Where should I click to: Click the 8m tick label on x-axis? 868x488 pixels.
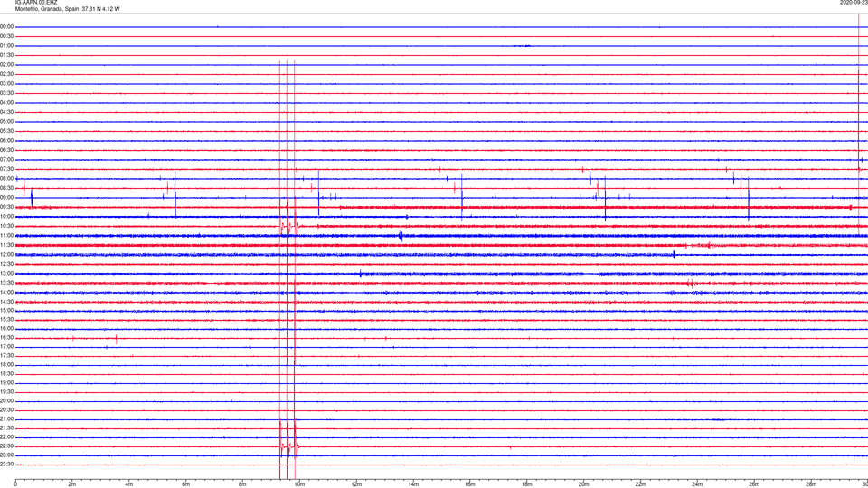[x=242, y=484]
